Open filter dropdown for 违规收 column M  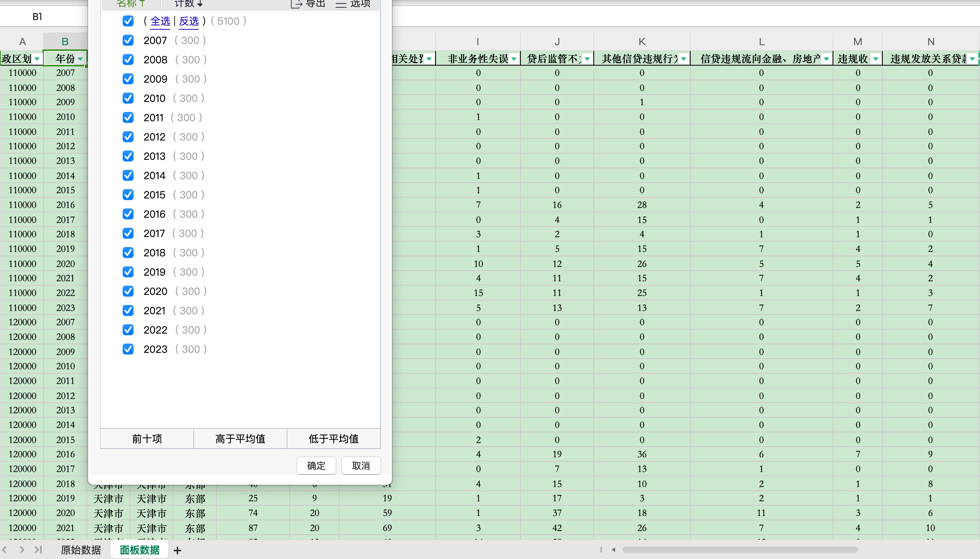click(876, 59)
